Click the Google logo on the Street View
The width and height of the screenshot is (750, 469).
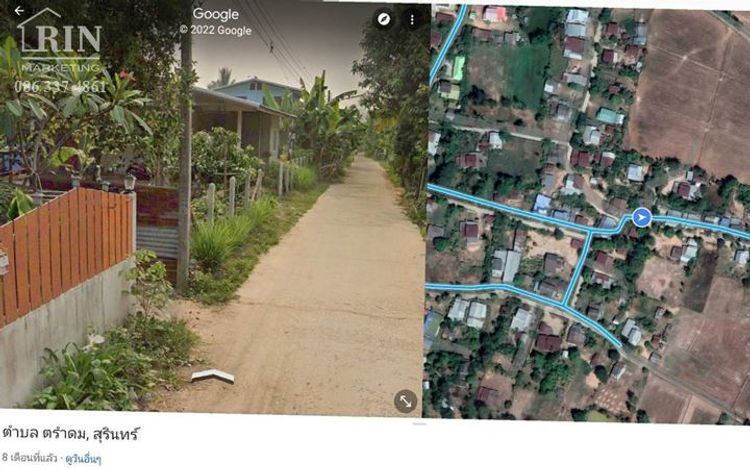point(216,15)
